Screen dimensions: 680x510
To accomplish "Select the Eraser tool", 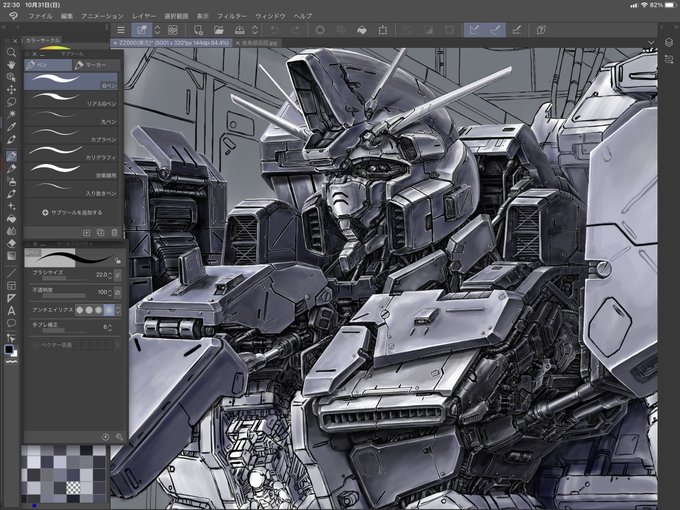I will tap(11, 243).
